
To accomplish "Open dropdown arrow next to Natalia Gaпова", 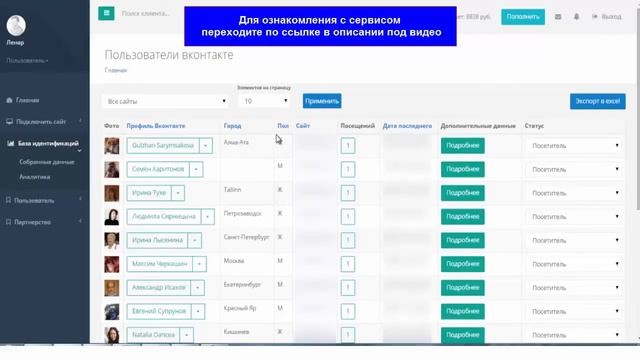I will click(x=187, y=335).
